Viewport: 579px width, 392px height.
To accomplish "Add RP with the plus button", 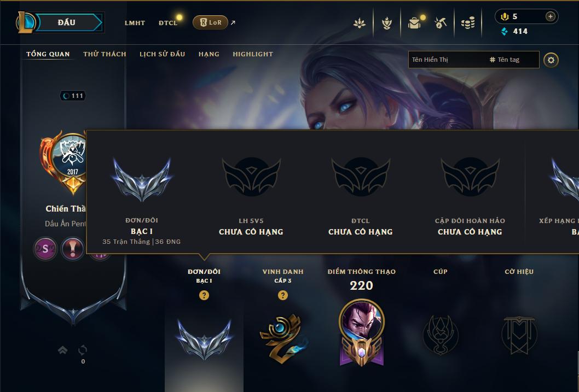I will 550,16.
